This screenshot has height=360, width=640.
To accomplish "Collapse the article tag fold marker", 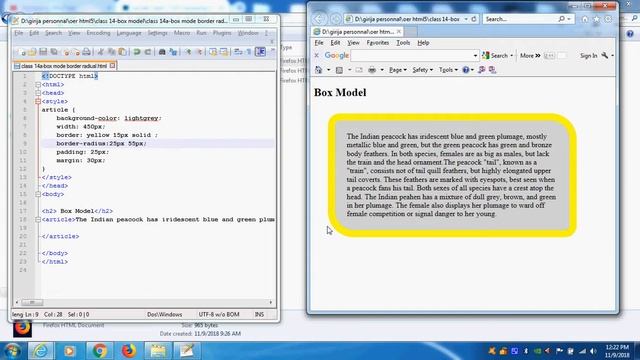I will coord(38,220).
